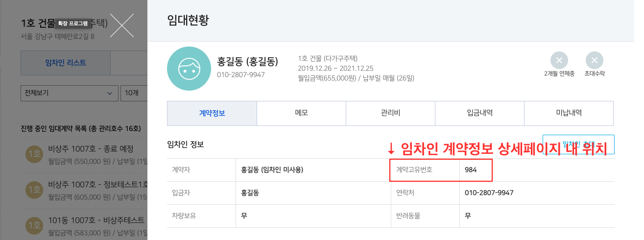The width and height of the screenshot is (644, 240).
Task: Go to the 입금내역 tab
Action: [x=479, y=113]
